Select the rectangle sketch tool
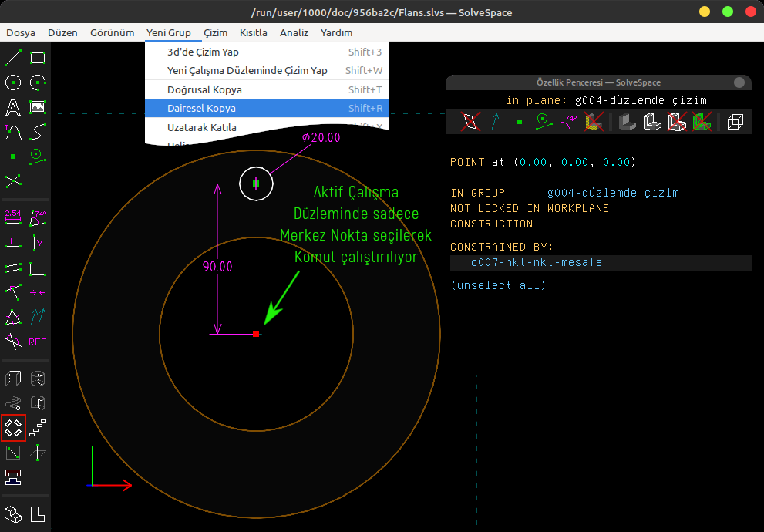This screenshot has height=532, width=764. pos(38,58)
